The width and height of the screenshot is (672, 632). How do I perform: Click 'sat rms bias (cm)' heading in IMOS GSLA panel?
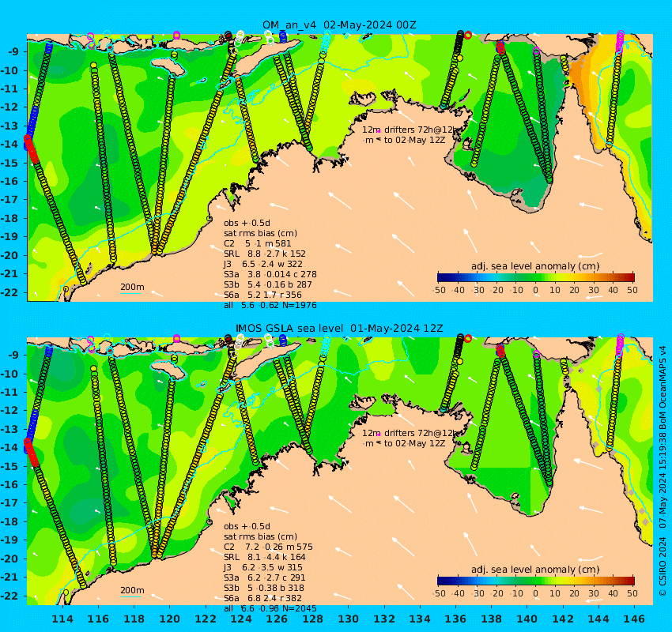[x=260, y=536]
